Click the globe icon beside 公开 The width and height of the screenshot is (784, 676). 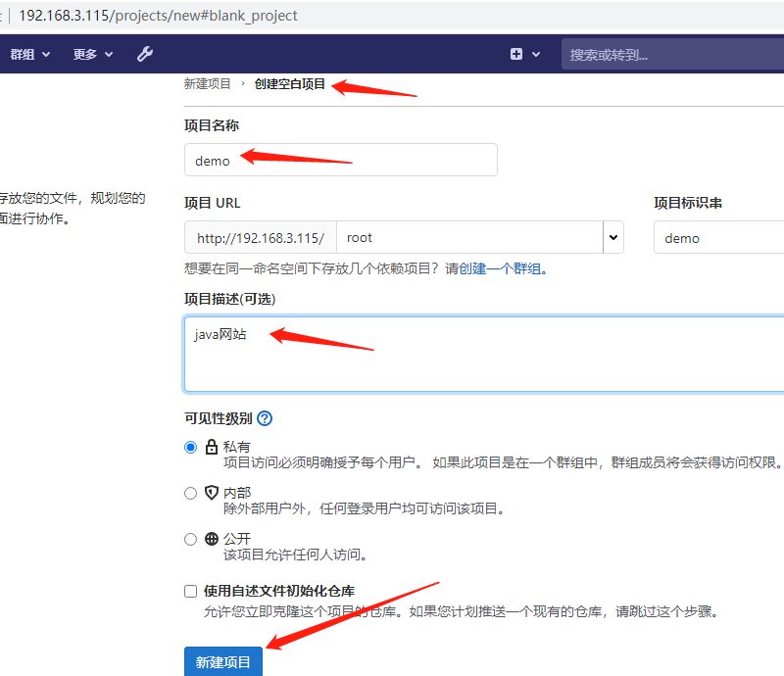[212, 539]
